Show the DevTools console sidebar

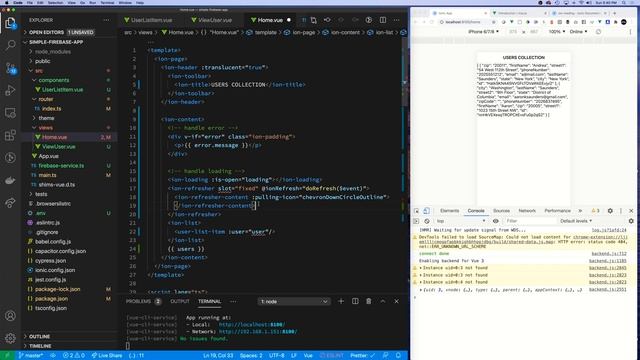pos(416,221)
